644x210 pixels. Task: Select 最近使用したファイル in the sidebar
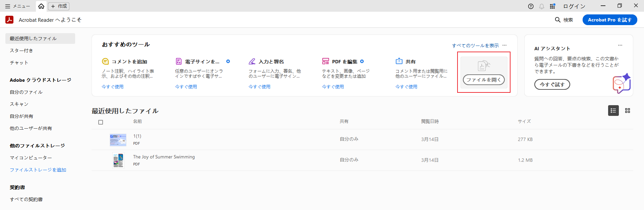[40, 39]
